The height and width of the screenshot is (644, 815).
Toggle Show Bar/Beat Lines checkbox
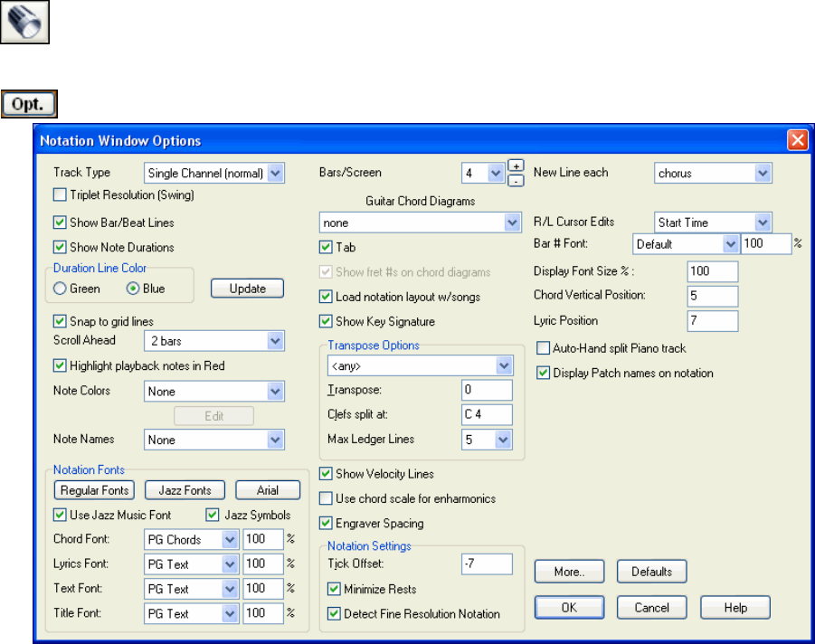(60, 223)
